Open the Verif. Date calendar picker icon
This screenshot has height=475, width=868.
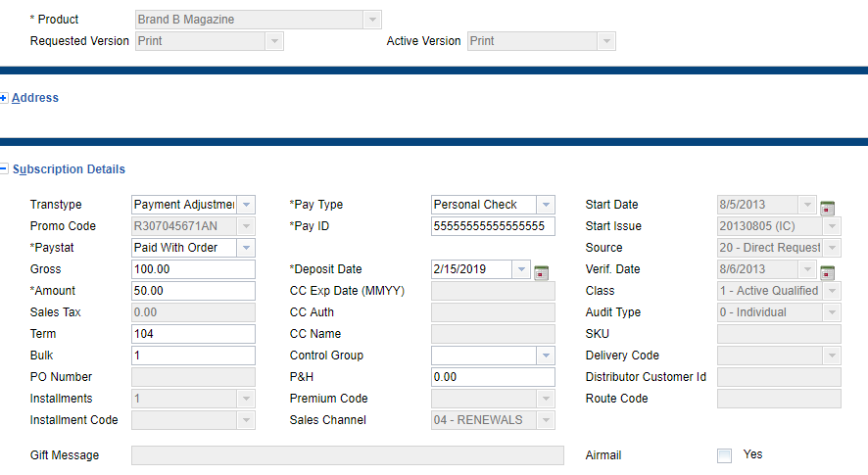coord(828,271)
